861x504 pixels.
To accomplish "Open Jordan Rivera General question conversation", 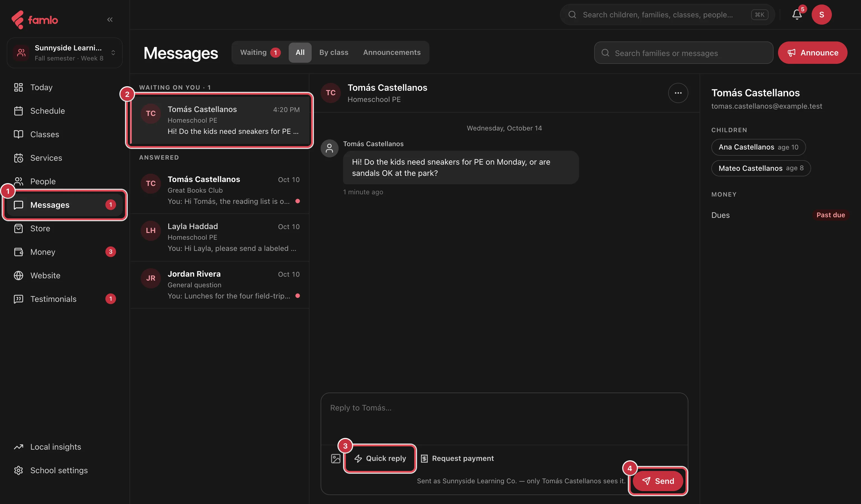I will tap(220, 285).
